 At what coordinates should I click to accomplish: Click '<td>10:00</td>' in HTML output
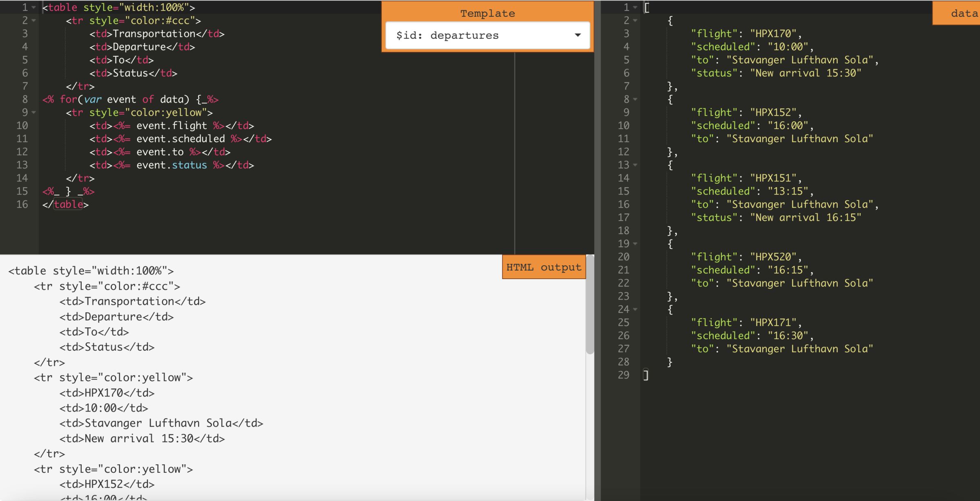(104, 408)
